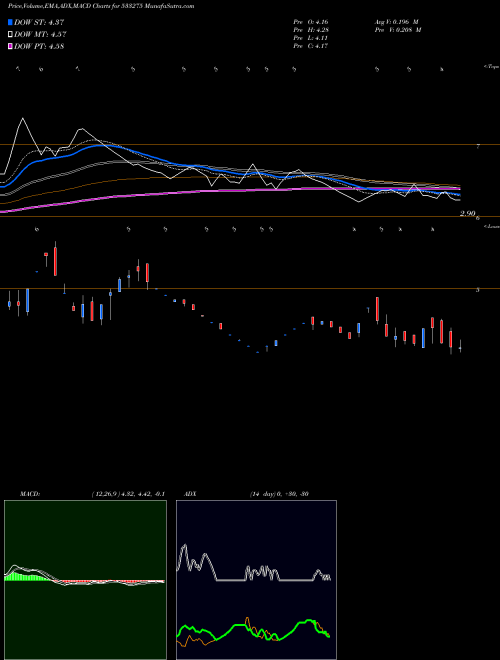The height and width of the screenshot is (660, 500).
Task: Click the MACD panel heading label
Action: click(29, 494)
